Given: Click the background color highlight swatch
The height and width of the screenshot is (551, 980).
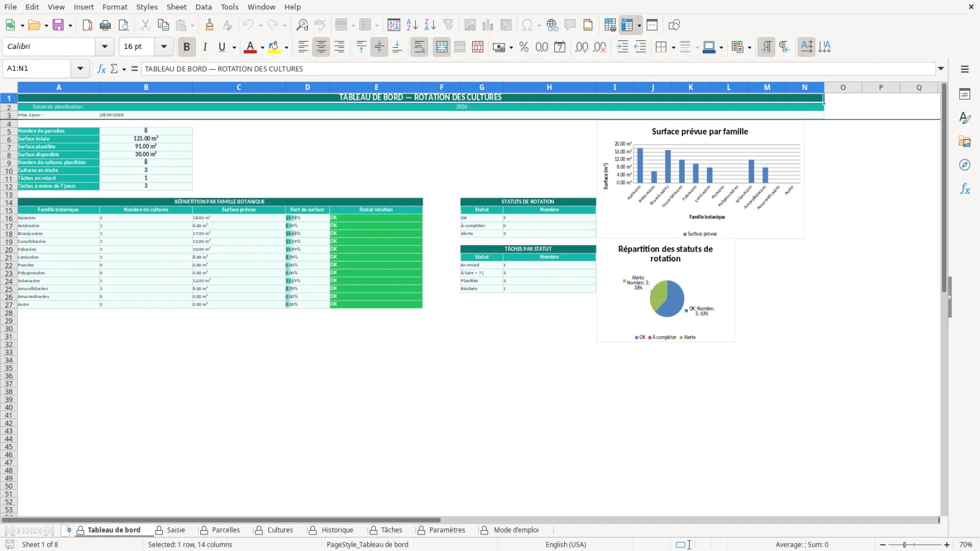Looking at the screenshot, I should pos(274,47).
